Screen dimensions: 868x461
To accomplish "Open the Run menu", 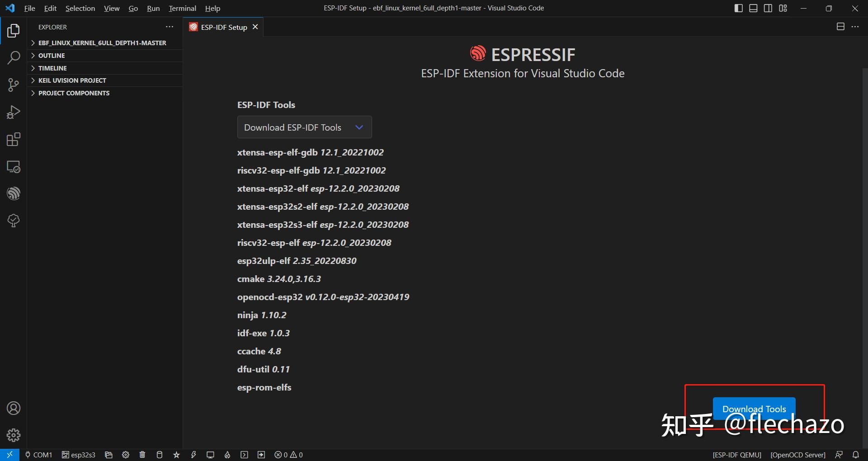I will click(153, 8).
